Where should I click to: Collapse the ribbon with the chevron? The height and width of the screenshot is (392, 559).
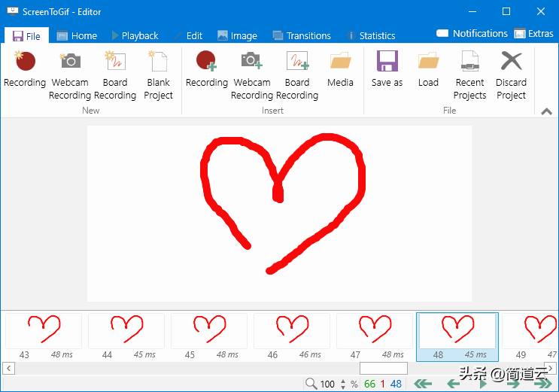[546, 111]
